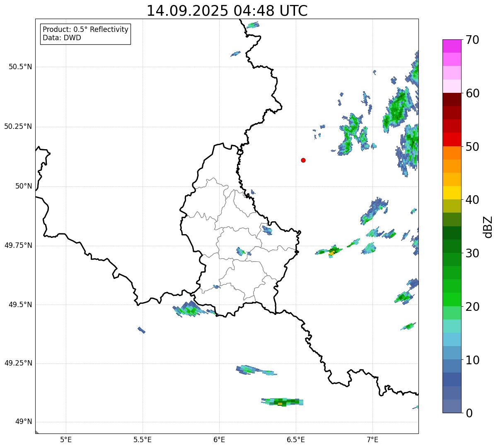
Task: Click the 50°N latitude label
Action: point(24,186)
